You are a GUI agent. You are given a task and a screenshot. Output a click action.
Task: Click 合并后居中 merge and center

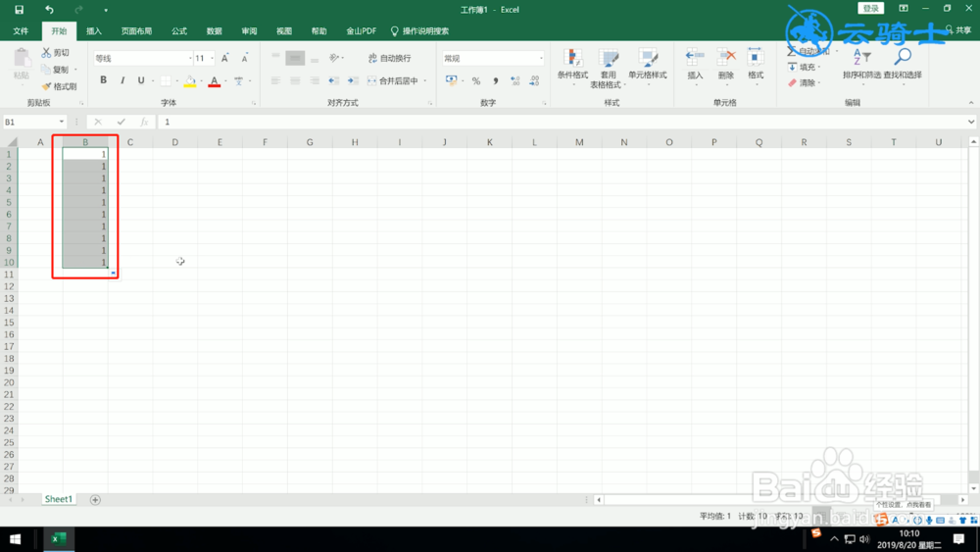click(x=393, y=80)
